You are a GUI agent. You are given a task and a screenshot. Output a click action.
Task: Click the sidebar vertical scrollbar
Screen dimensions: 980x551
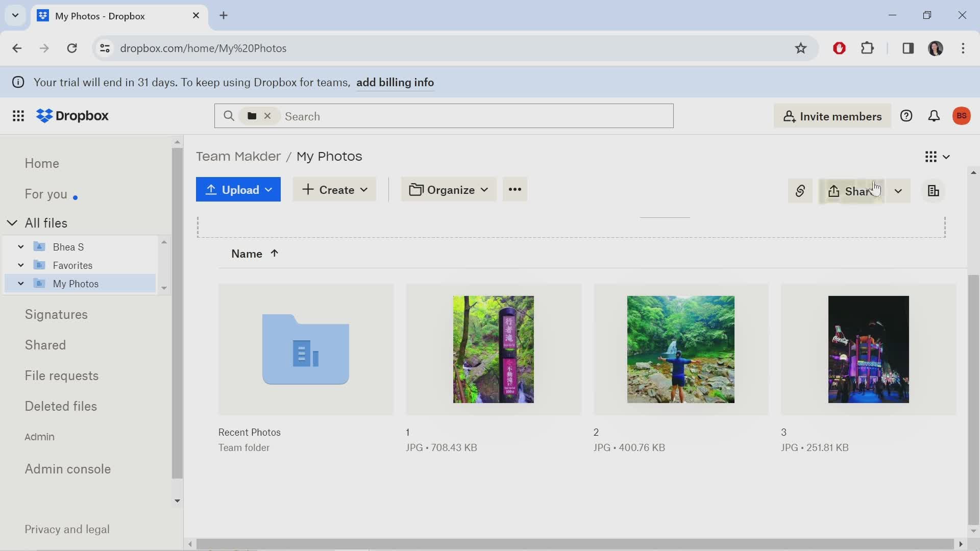(177, 313)
